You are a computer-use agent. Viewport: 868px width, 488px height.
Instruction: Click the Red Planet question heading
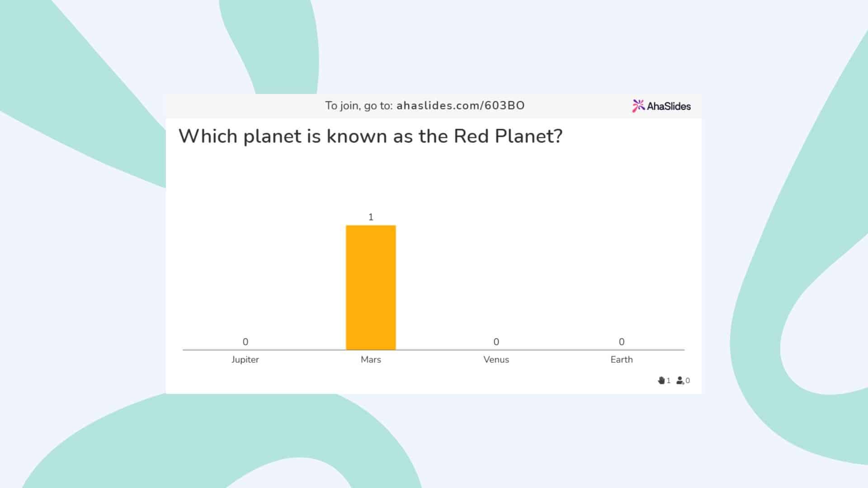tap(370, 136)
